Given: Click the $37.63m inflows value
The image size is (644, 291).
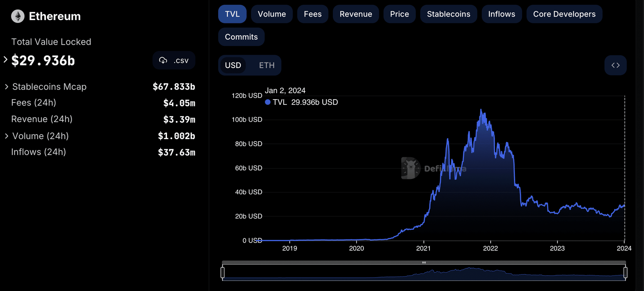Looking at the screenshot, I should click(176, 152).
